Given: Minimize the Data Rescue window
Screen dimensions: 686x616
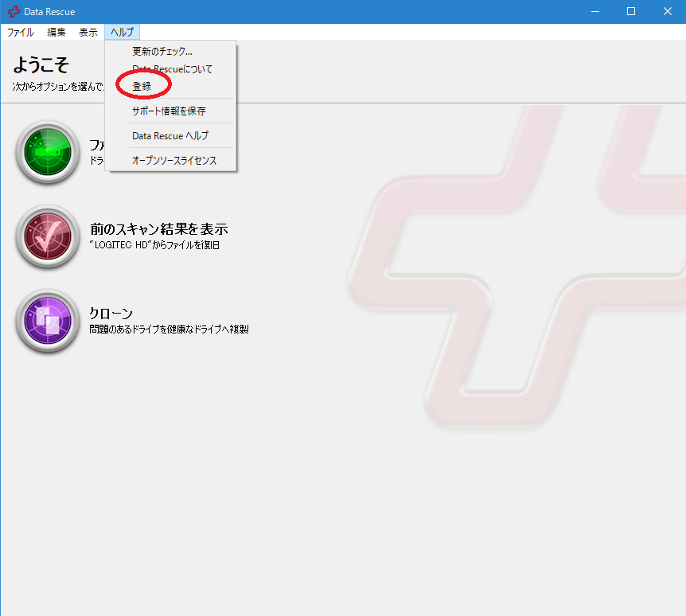Looking at the screenshot, I should [594, 12].
